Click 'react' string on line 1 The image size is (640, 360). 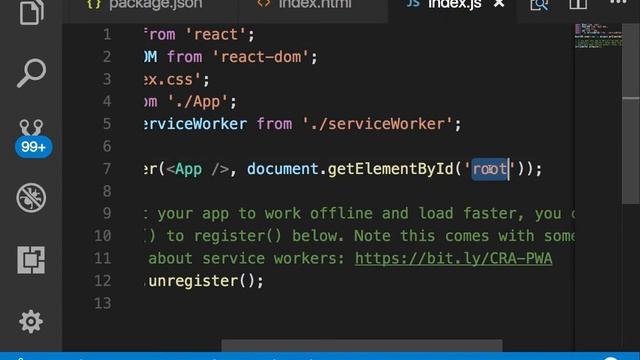(216, 35)
